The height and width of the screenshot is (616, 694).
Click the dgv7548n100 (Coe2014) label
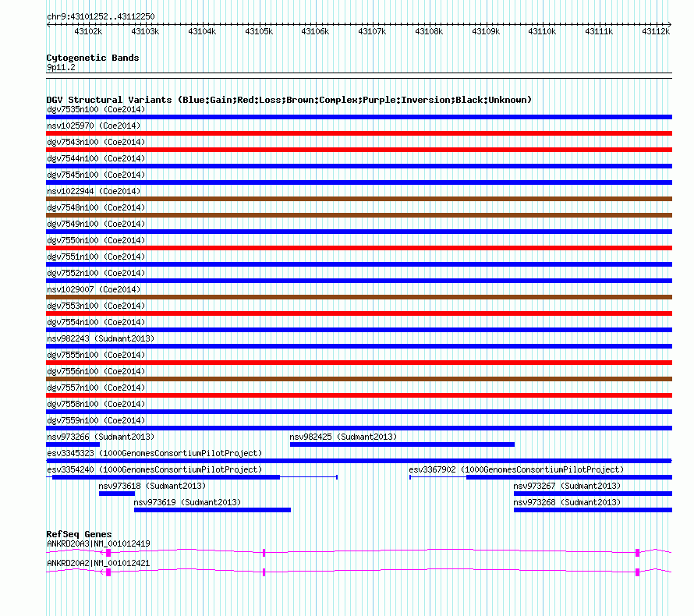[x=96, y=207]
